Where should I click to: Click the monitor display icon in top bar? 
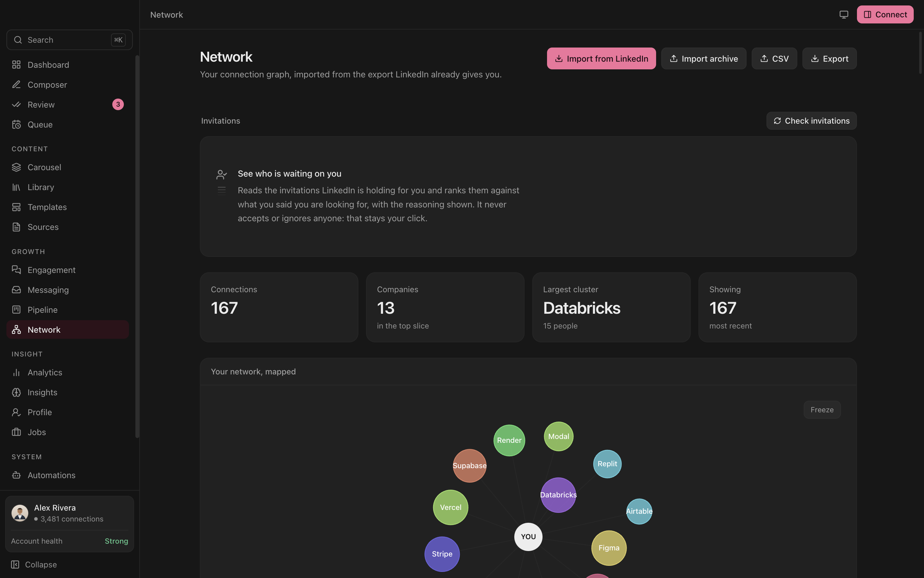(844, 14)
